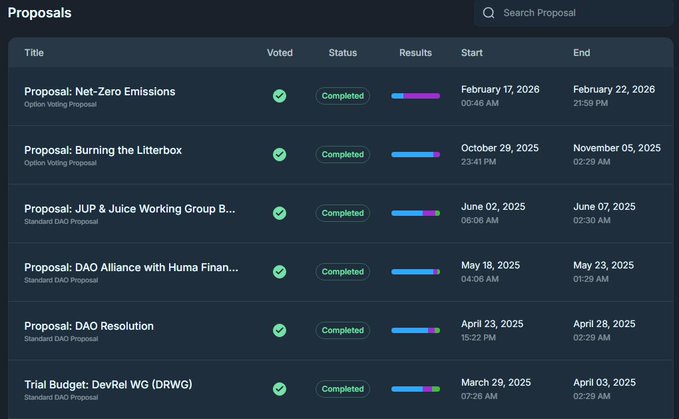
Task: Click the voted checkmark for Burning the Litterbox
Action: pos(279,155)
